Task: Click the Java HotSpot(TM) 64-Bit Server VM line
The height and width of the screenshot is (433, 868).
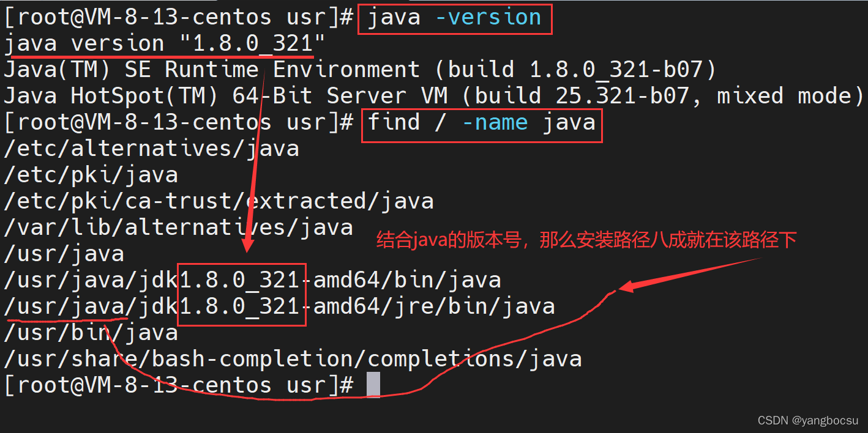Action: [x=434, y=97]
